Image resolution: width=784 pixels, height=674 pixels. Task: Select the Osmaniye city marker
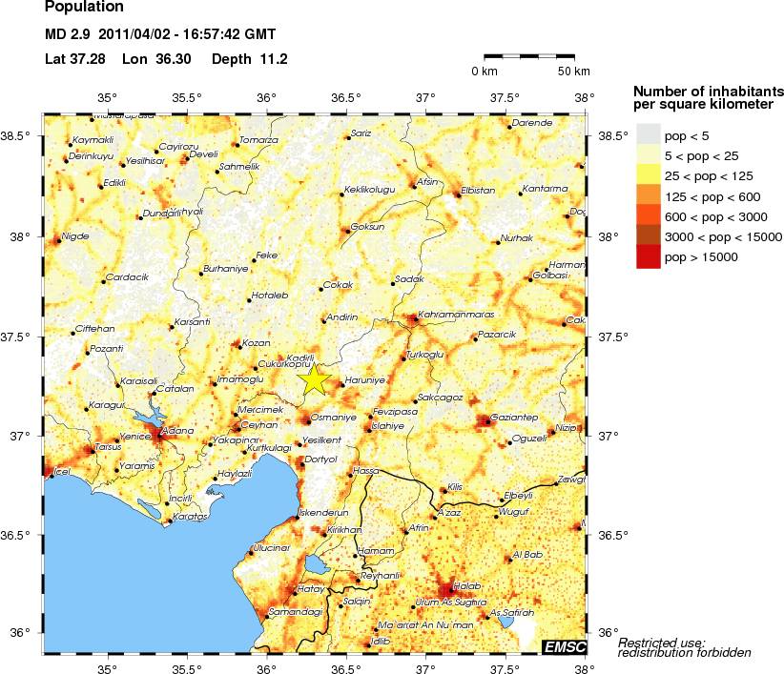pos(306,419)
